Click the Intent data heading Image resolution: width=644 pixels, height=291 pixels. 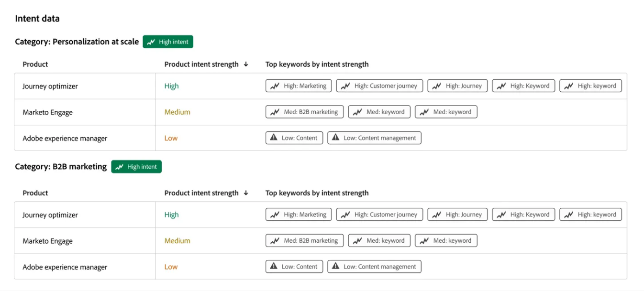(x=37, y=19)
